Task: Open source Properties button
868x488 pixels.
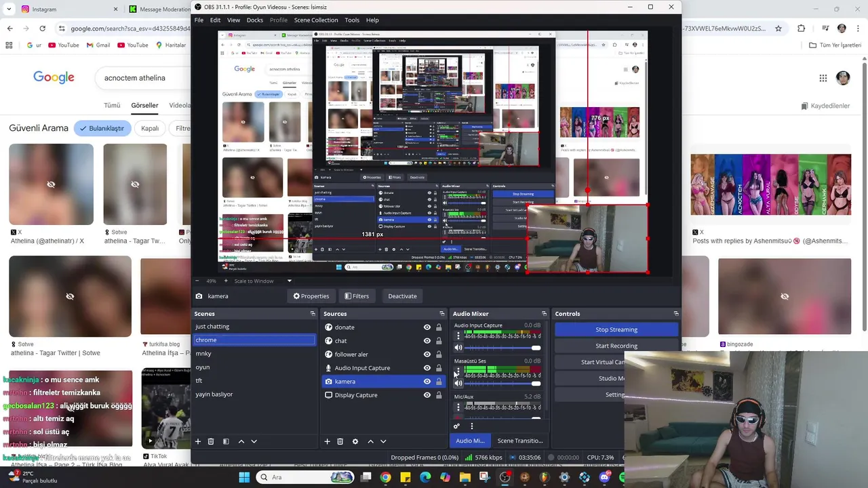Action: tap(311, 296)
